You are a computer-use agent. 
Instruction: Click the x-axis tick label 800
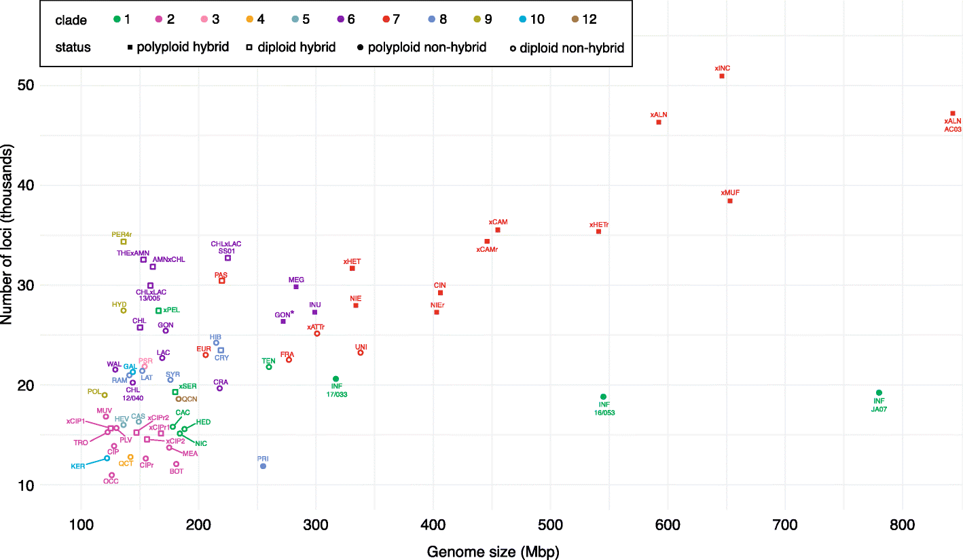point(903,525)
